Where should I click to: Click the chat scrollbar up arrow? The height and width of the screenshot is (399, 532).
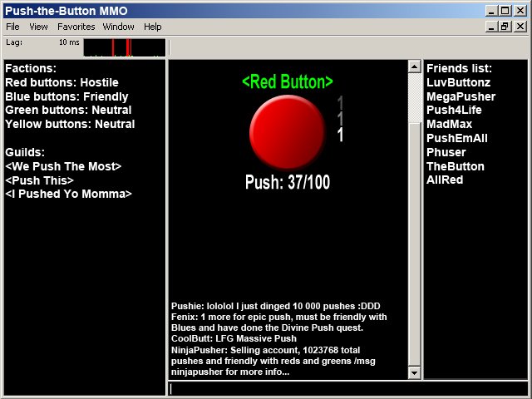[x=414, y=66]
